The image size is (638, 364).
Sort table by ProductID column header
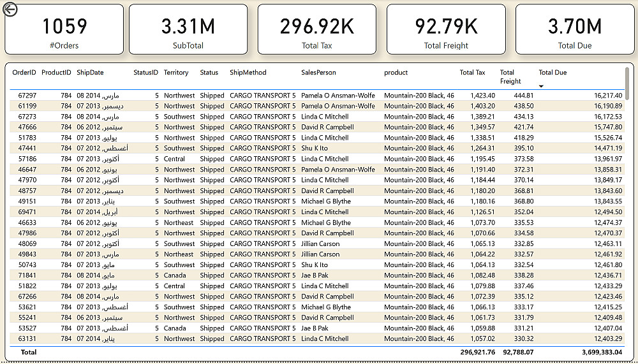point(56,73)
